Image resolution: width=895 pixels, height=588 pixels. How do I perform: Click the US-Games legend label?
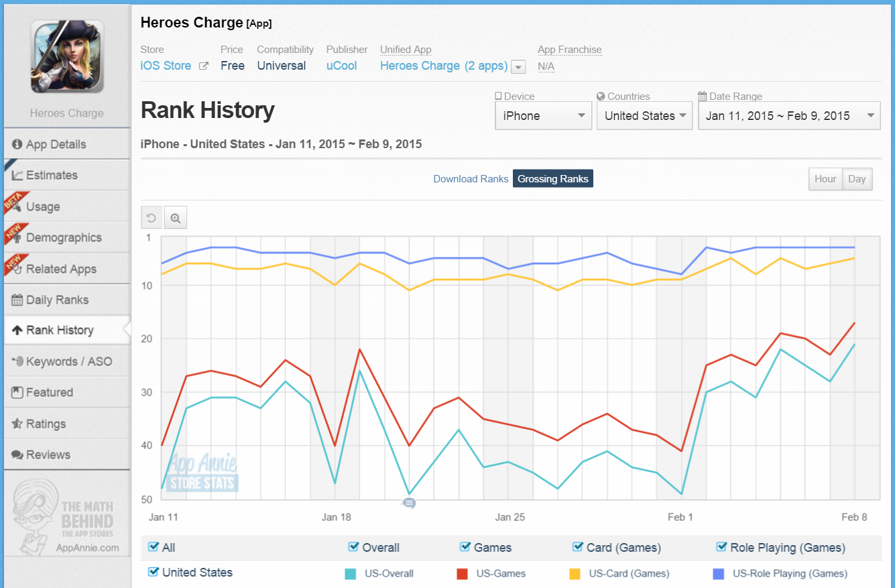pos(501,574)
